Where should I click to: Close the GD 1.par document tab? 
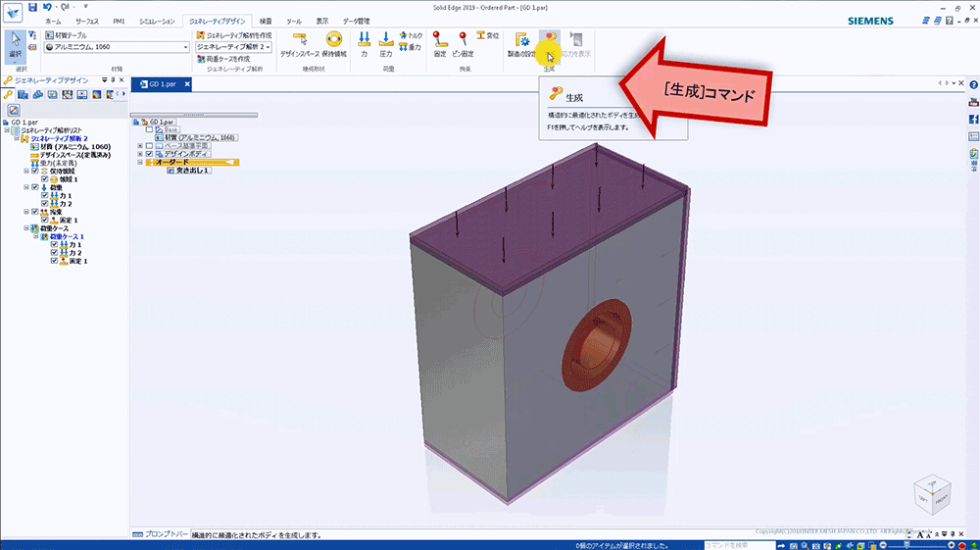[187, 83]
